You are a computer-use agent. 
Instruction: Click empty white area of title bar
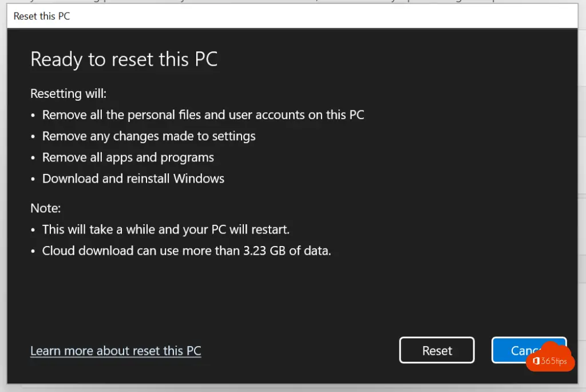pos(322,16)
